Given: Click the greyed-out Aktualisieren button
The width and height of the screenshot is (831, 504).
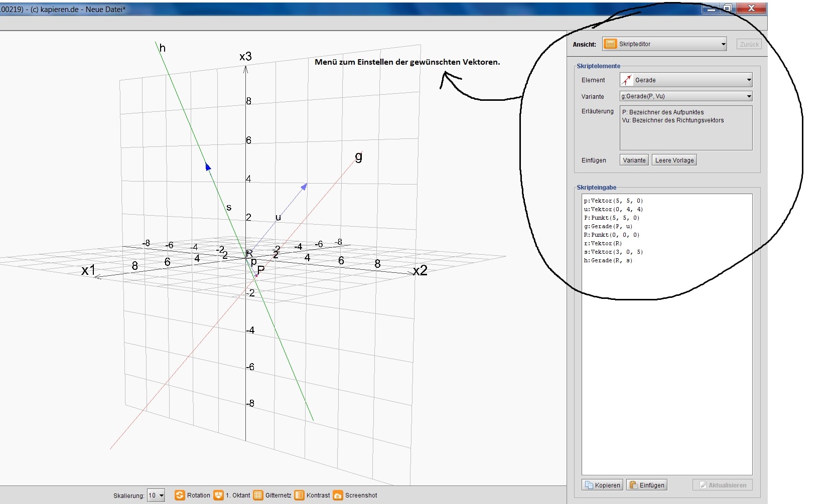Looking at the screenshot, I should point(723,485).
